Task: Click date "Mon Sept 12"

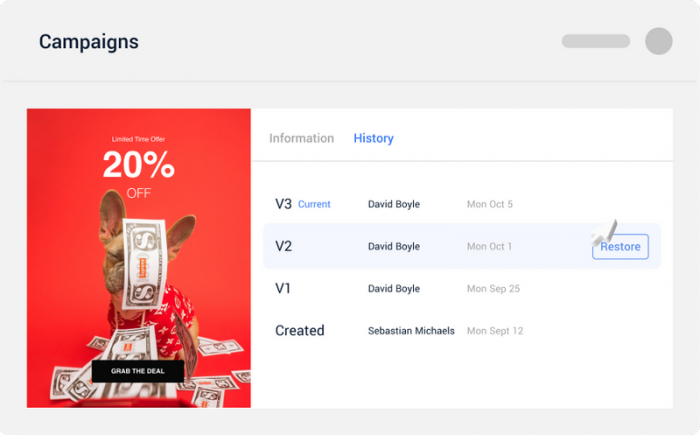Action: (x=495, y=330)
